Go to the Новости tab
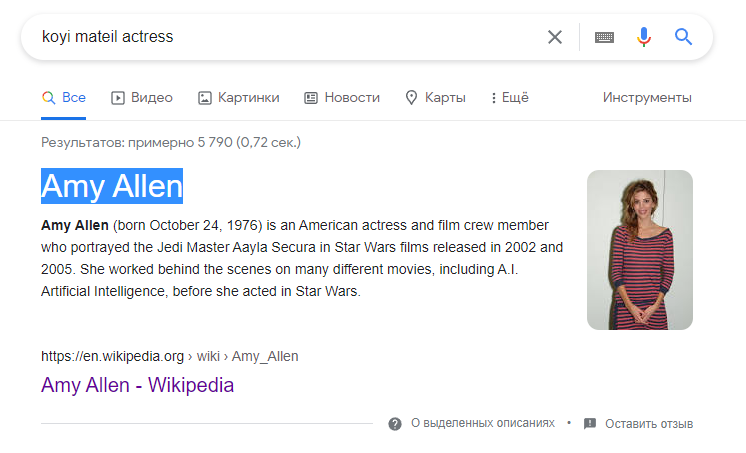The image size is (746, 453). tap(342, 98)
